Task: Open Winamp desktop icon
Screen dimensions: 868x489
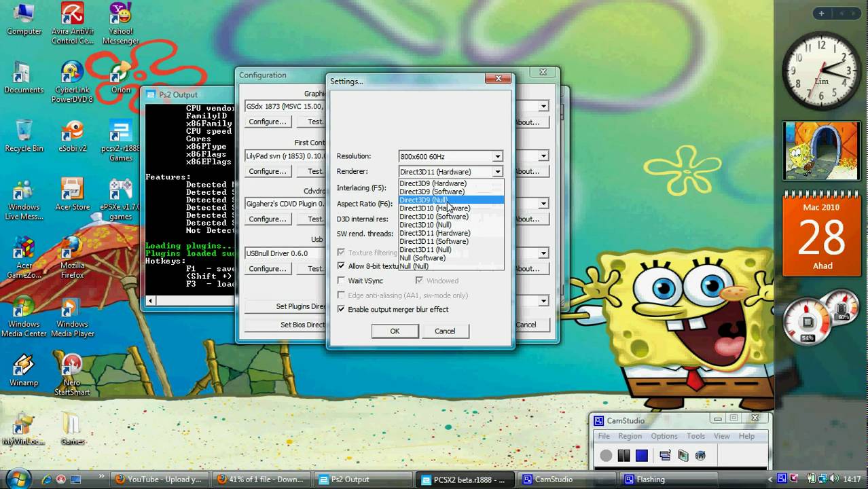Action: tap(24, 370)
